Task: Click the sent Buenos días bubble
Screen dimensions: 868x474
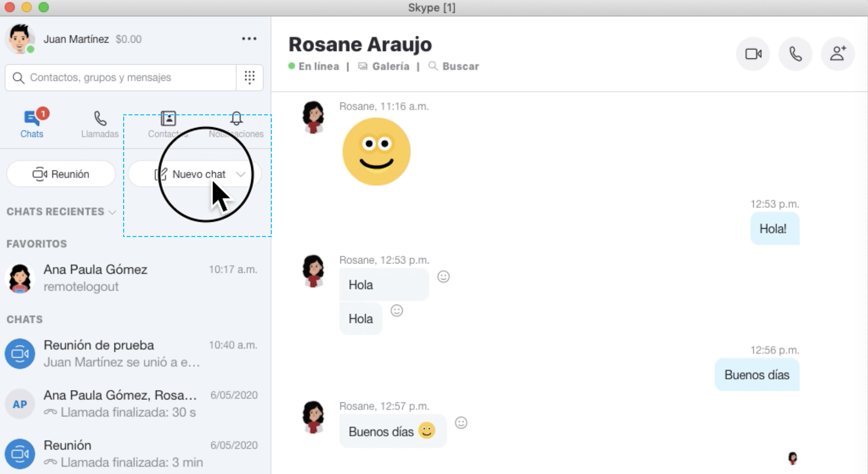Action: click(757, 375)
